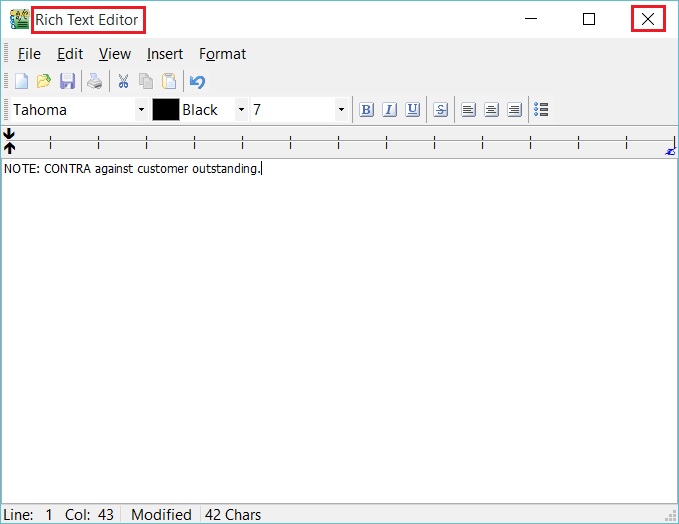The width and height of the screenshot is (679, 524).
Task: Expand the Black font color dropdown
Action: (241, 110)
